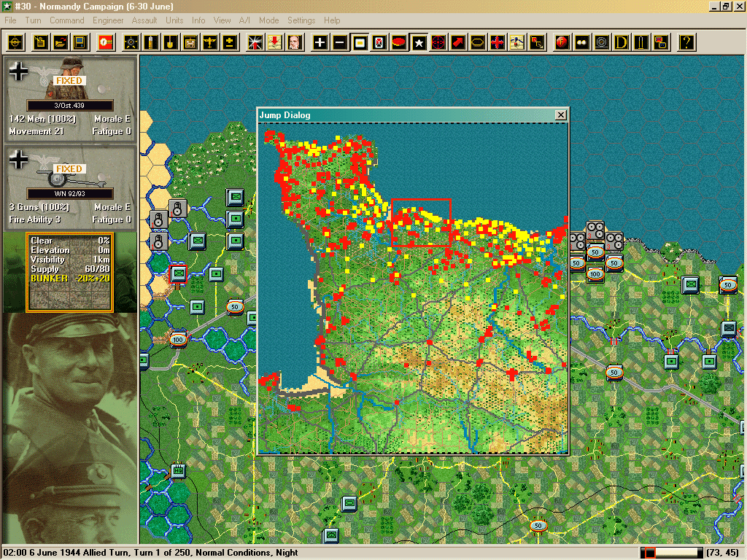Image resolution: width=747 pixels, height=560 pixels.
Task: Toggle the pressed yellow square toolbar button
Action: [360, 42]
